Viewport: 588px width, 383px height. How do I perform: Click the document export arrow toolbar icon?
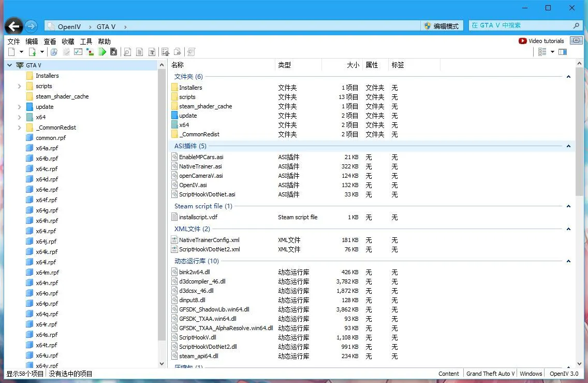[x=178, y=52]
